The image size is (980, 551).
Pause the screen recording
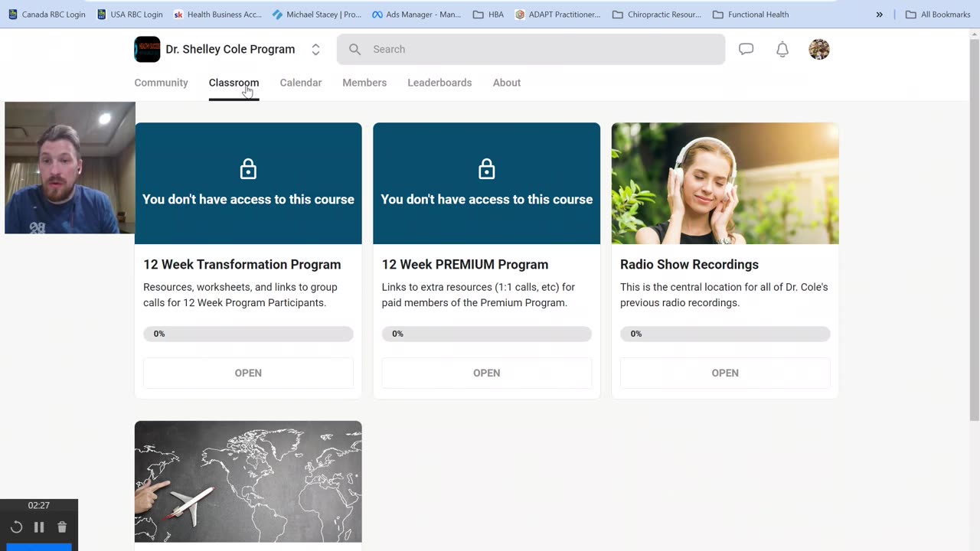[x=39, y=527]
